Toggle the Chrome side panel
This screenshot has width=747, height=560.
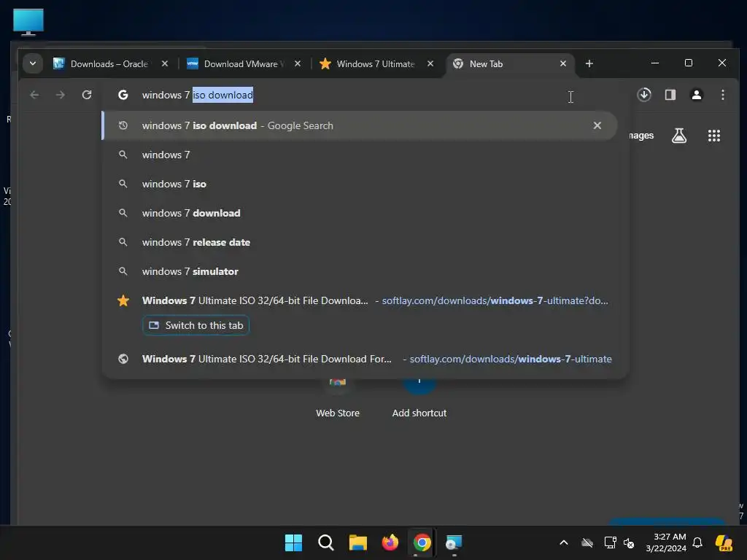tap(670, 95)
